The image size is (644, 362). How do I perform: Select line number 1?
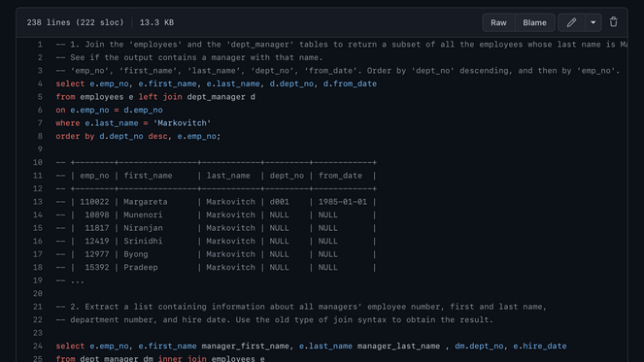point(40,45)
